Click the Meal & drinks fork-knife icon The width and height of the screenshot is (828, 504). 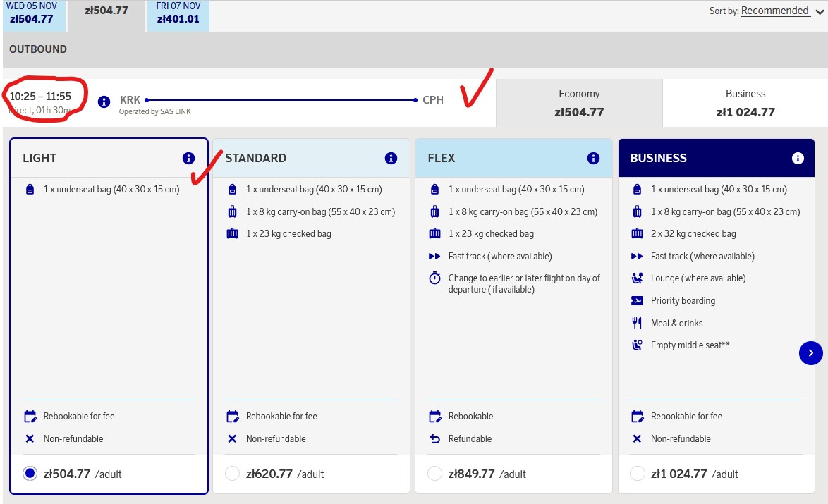point(638,323)
